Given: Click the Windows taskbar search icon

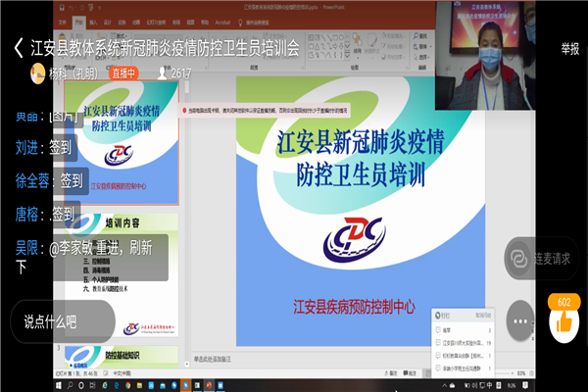Looking at the screenshot, I should click(x=71, y=385).
